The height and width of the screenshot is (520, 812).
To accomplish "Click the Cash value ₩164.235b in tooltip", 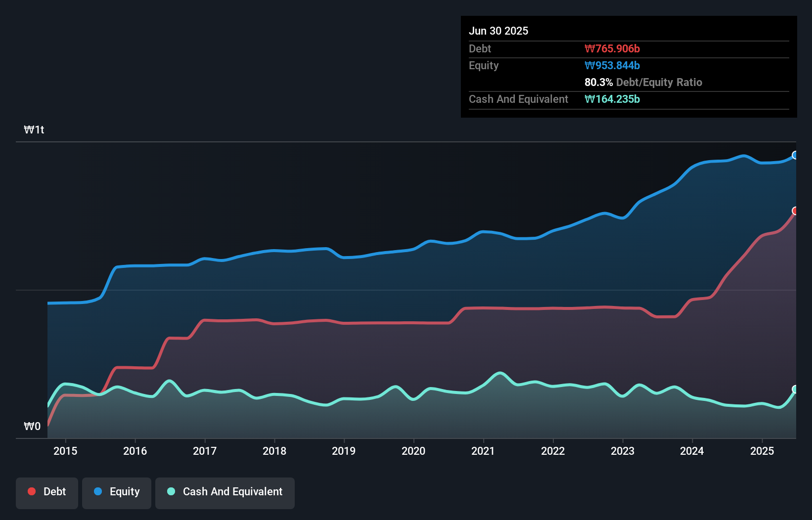I will [x=612, y=99].
